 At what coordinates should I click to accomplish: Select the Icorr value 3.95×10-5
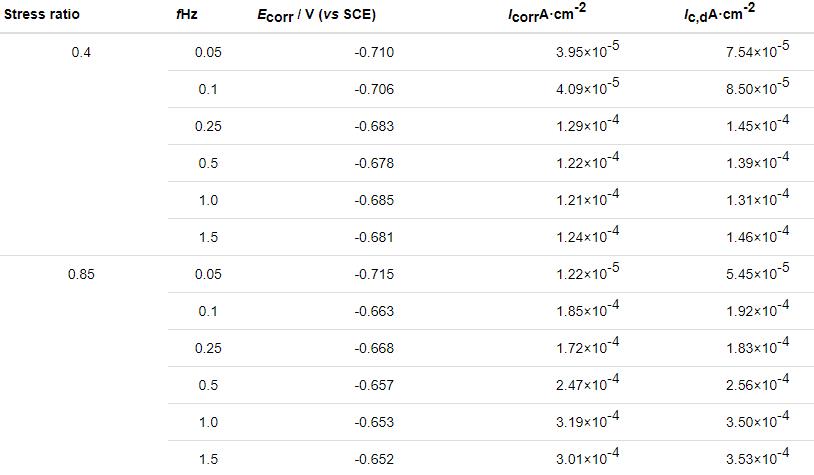point(587,50)
